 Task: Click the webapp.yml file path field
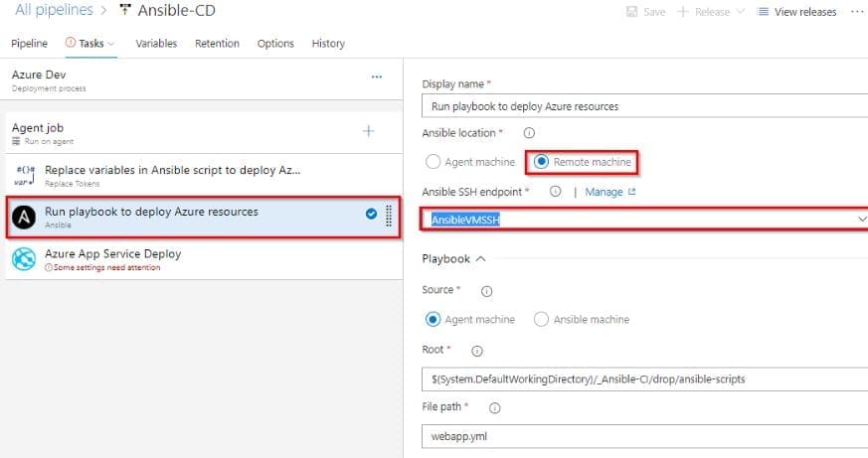click(644, 436)
